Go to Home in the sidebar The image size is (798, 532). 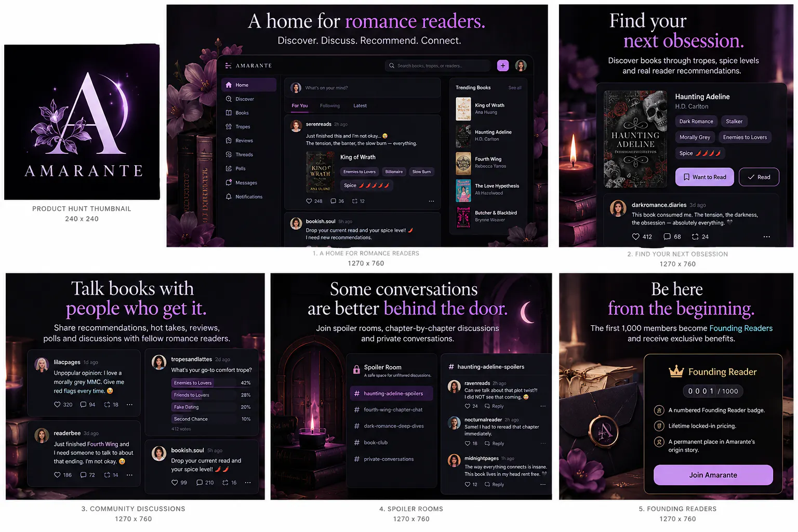pyautogui.click(x=249, y=85)
